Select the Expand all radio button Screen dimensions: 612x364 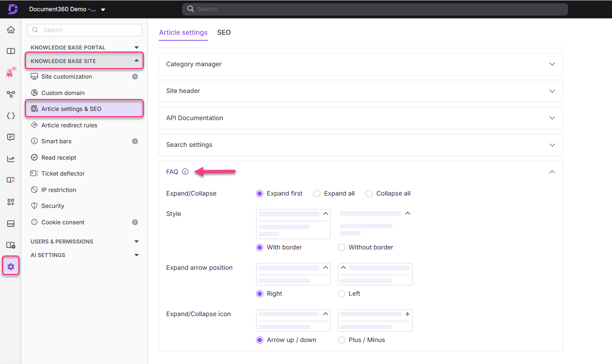pos(317,193)
